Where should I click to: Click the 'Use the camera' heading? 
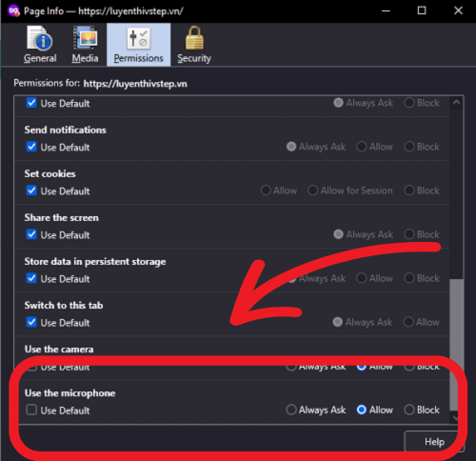(x=59, y=350)
